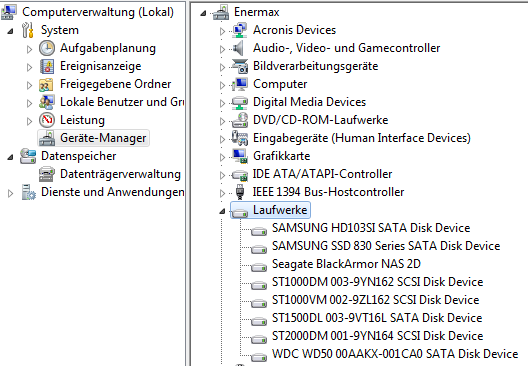Click the Ereignisanzeige icon
The height and width of the screenshot is (366, 528).
47,66
